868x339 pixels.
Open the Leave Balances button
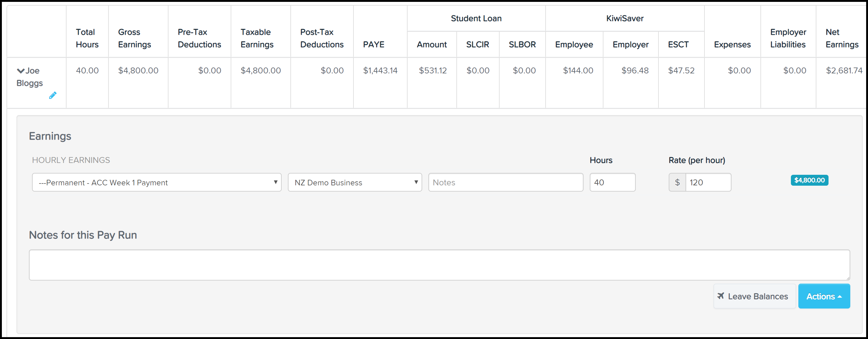[x=754, y=296]
